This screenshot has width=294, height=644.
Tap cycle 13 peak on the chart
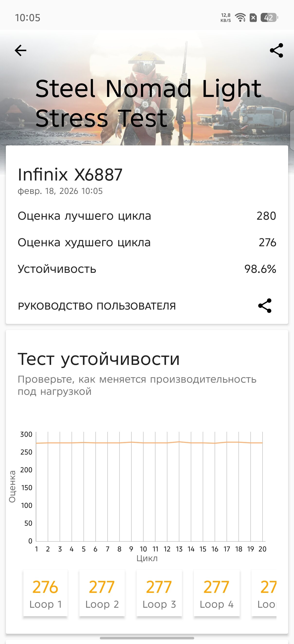179,442
